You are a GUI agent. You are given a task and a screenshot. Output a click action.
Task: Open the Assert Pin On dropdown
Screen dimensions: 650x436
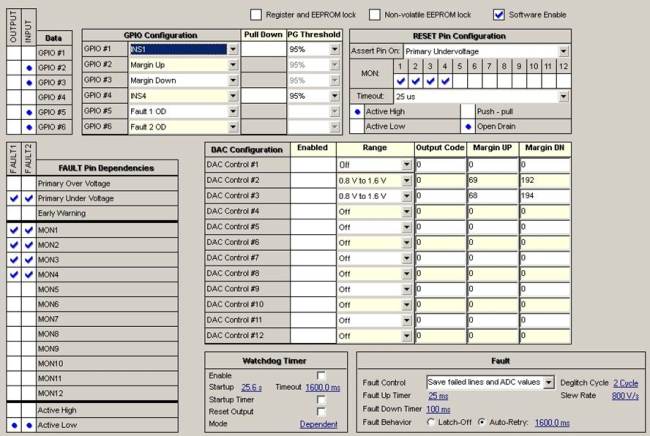563,50
